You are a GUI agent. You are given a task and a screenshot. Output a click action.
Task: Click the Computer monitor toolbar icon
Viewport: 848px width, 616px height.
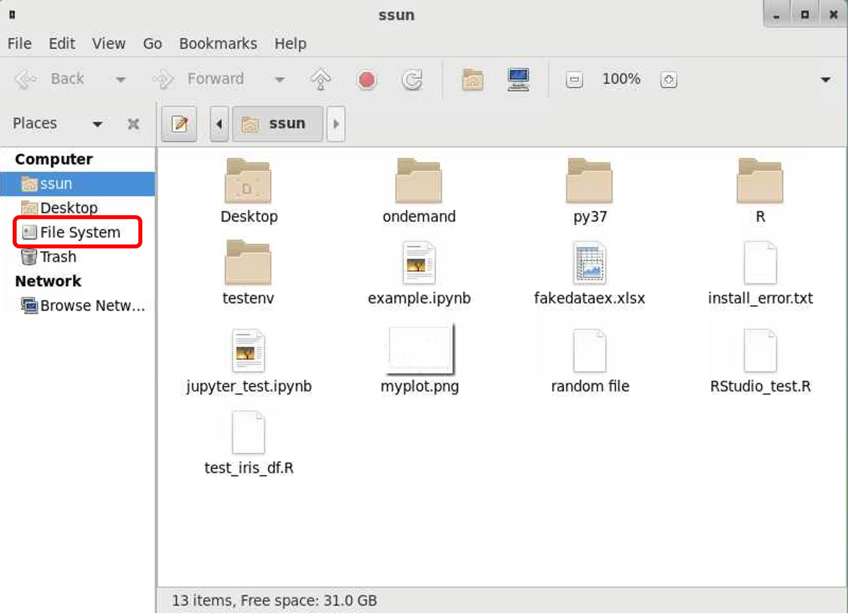518,79
